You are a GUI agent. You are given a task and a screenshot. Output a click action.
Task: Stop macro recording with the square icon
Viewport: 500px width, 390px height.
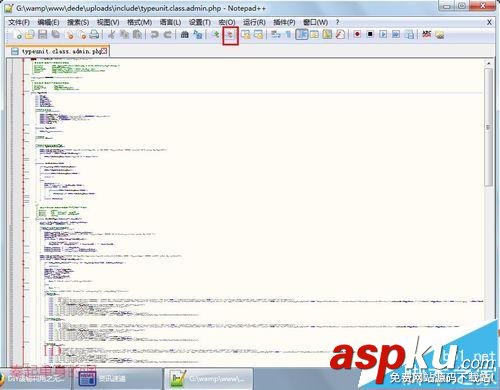pos(370,34)
